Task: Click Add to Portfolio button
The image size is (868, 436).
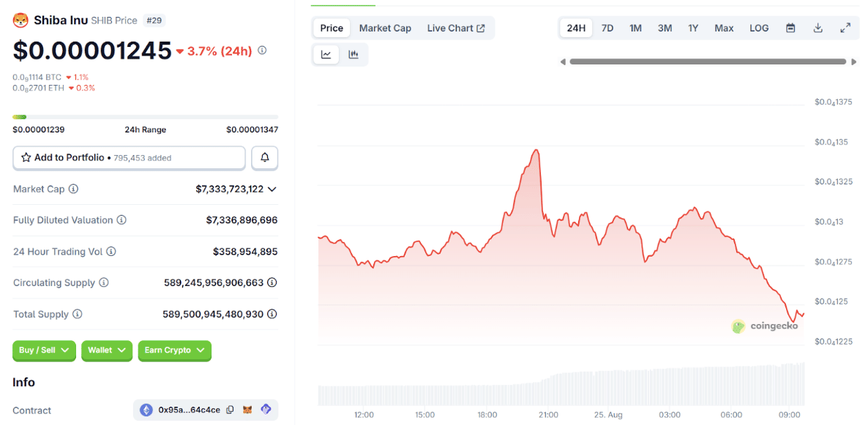Action: point(129,158)
